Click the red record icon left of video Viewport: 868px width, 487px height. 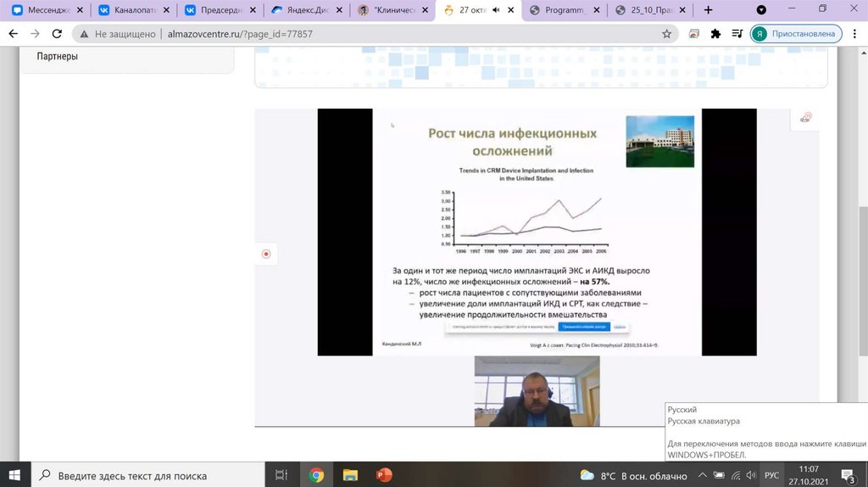(266, 254)
